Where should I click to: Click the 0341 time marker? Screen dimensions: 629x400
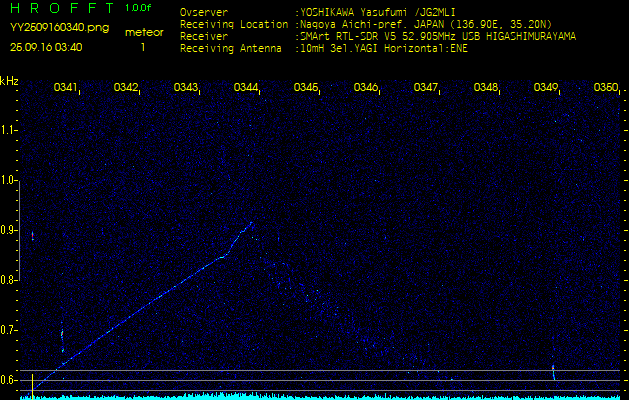(66, 88)
